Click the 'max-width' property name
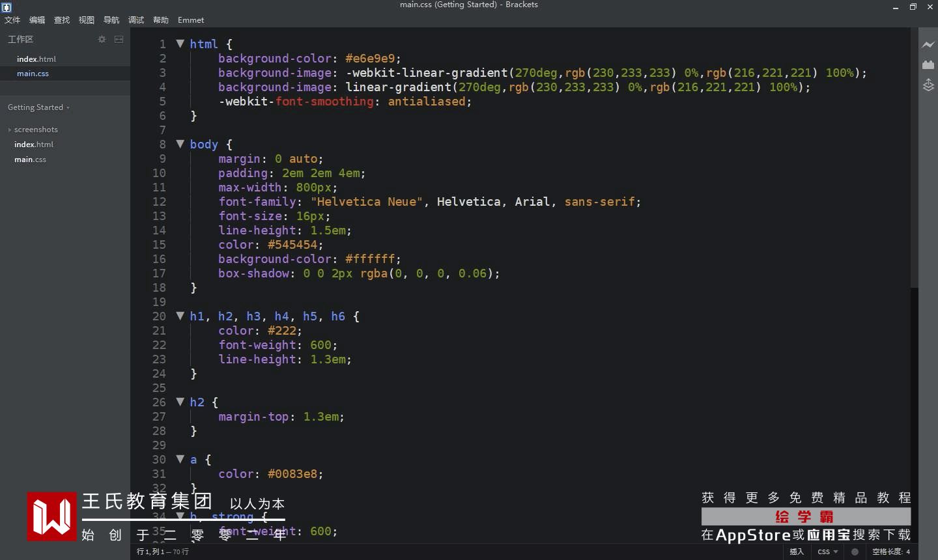Viewport: 938px width, 560px height. [250, 188]
